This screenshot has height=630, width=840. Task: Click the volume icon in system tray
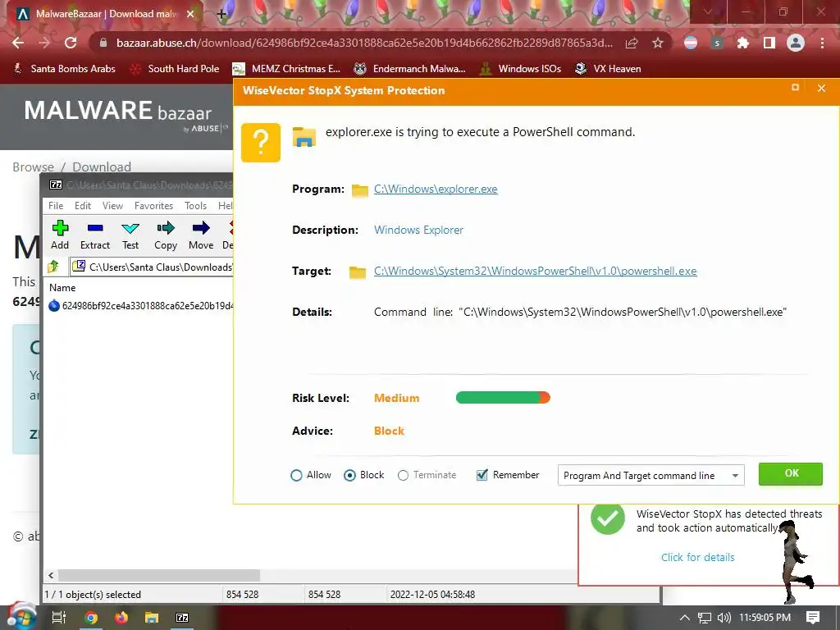724,618
